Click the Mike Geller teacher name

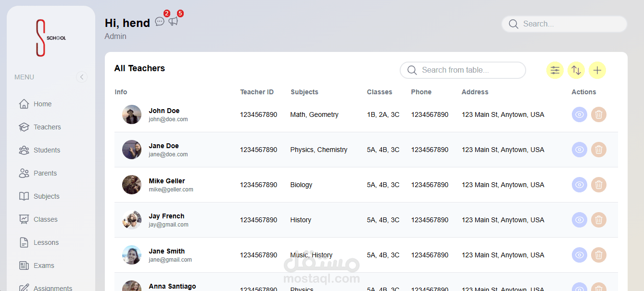click(x=167, y=181)
